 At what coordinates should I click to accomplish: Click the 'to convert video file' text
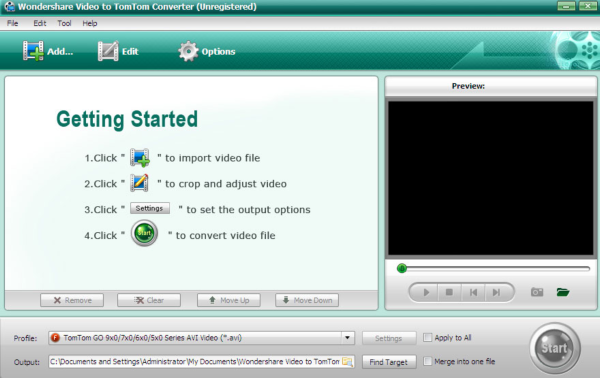[x=225, y=235]
